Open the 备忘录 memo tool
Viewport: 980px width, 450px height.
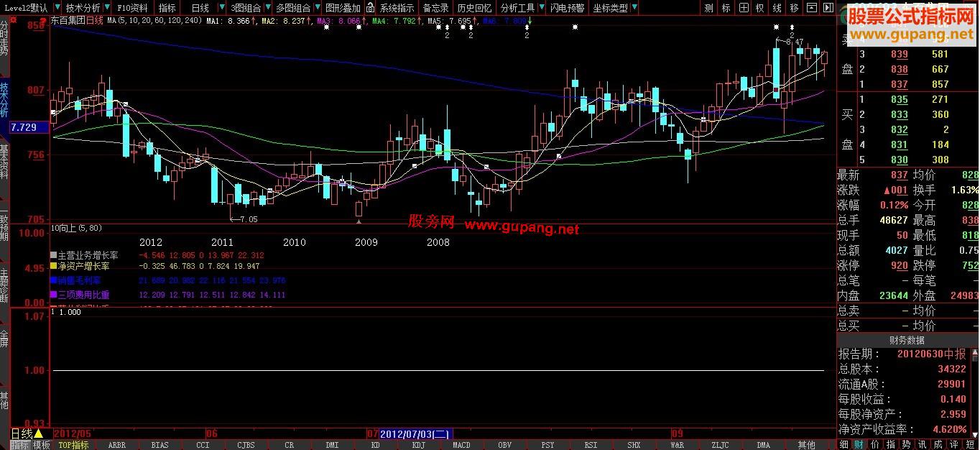(x=435, y=8)
